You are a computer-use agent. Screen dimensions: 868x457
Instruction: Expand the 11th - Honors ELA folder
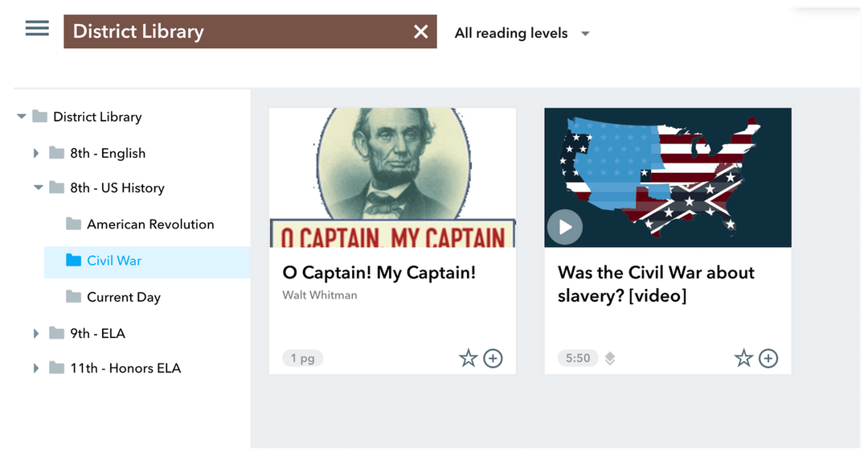35,368
